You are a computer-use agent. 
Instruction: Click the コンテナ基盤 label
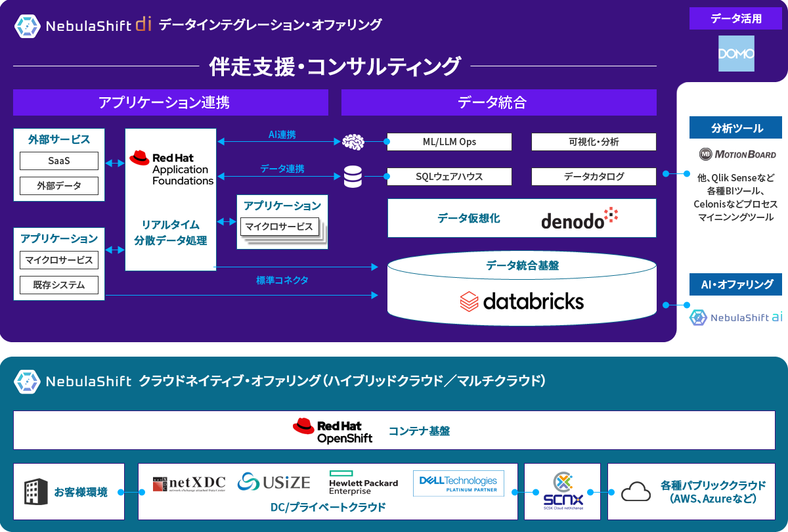[419, 431]
